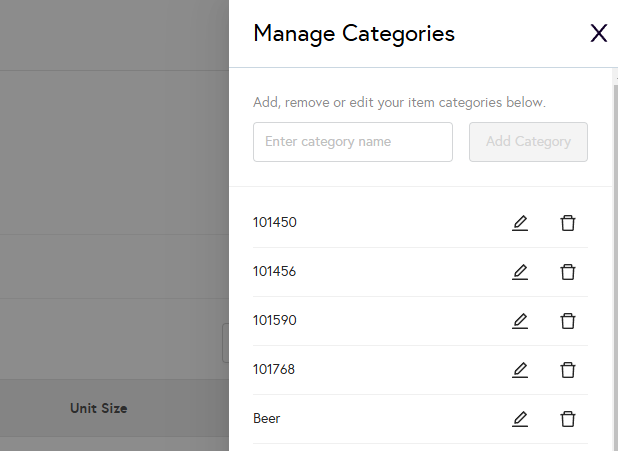Delete the Beer category
This screenshot has width=618, height=451.
tap(568, 419)
